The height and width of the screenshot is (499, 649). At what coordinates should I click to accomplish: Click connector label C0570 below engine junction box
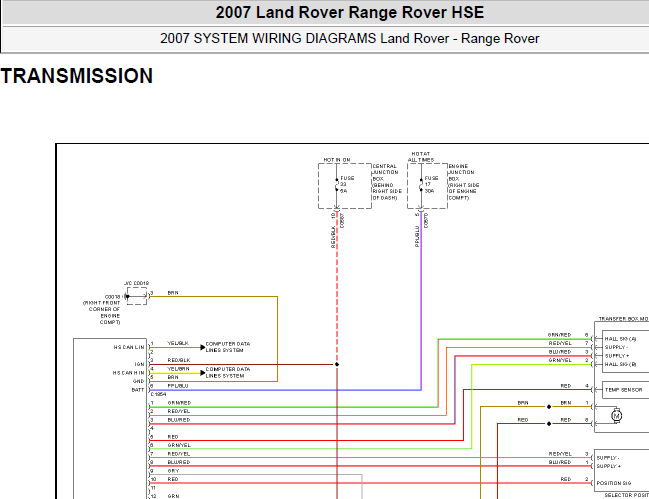point(426,221)
